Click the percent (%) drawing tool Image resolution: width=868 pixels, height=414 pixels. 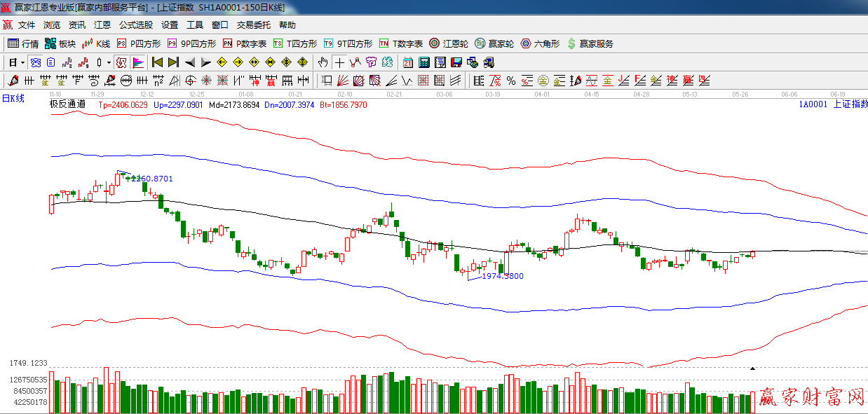coord(511,81)
